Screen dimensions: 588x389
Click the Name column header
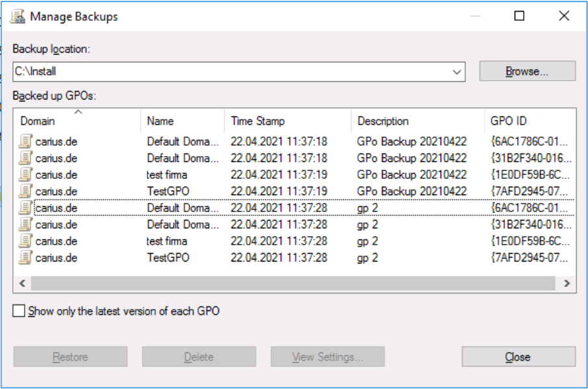point(183,121)
